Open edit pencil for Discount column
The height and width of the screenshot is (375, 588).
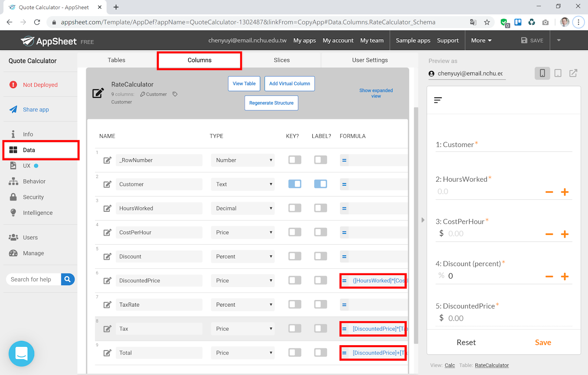(x=107, y=257)
